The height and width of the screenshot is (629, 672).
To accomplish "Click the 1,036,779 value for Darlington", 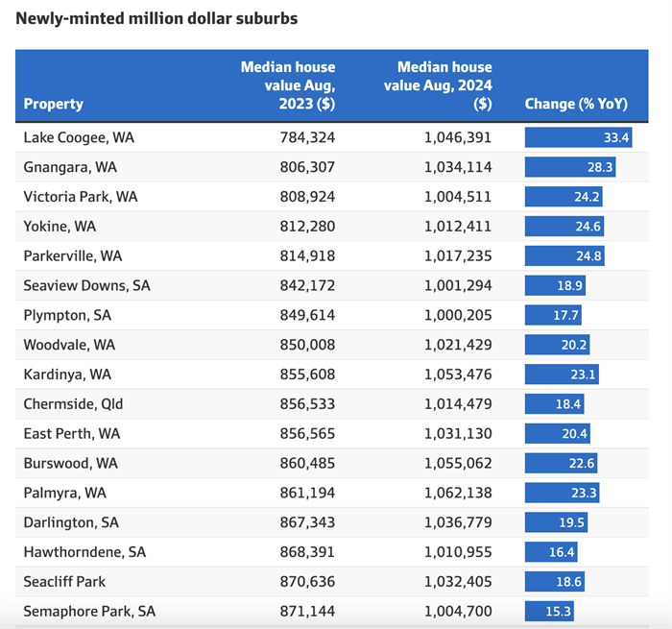I will pos(458,522).
